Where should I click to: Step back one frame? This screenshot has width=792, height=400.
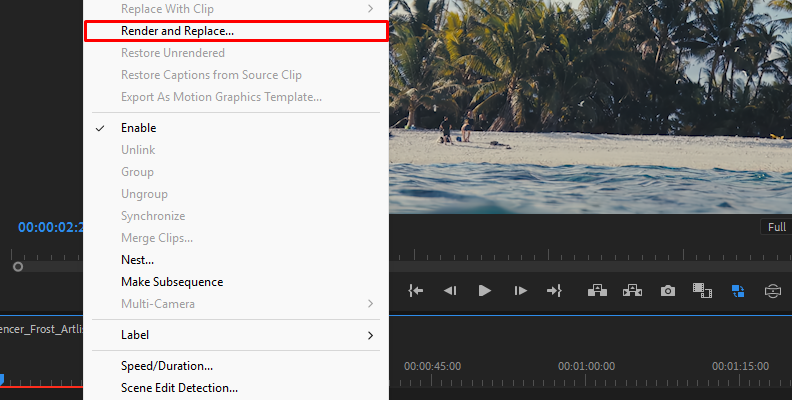point(450,290)
